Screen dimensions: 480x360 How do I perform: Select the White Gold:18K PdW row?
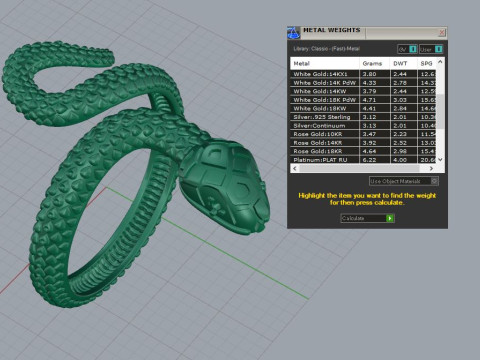[363, 100]
